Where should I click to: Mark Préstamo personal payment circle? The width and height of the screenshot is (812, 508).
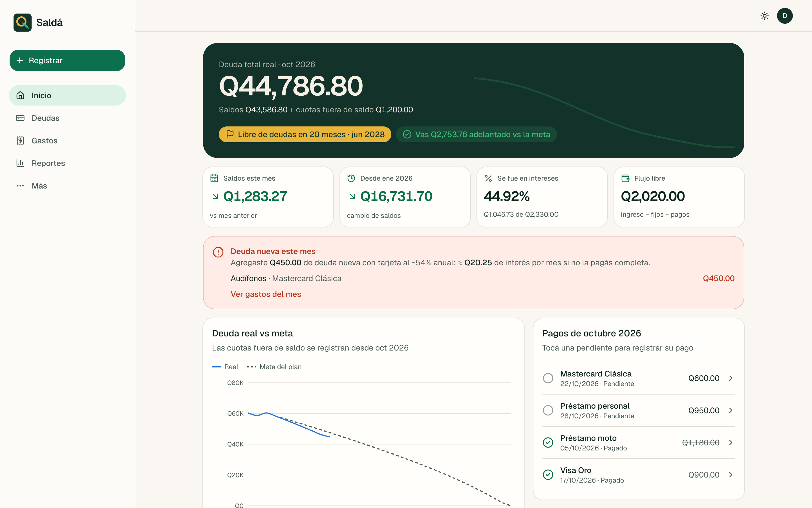point(548,411)
